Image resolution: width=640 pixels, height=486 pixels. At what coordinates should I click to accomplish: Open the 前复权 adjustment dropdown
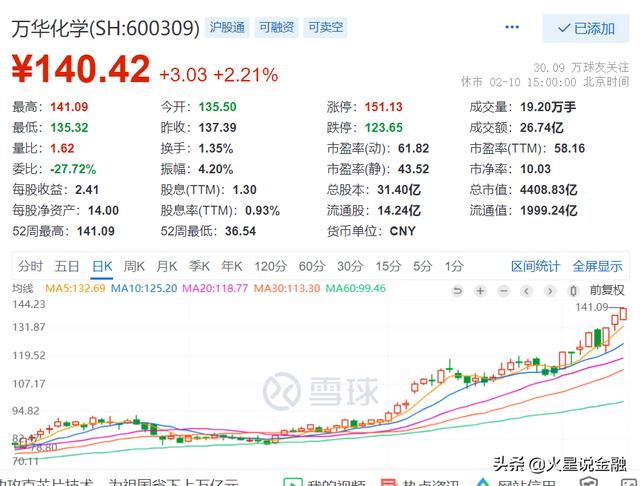pyautogui.click(x=607, y=290)
